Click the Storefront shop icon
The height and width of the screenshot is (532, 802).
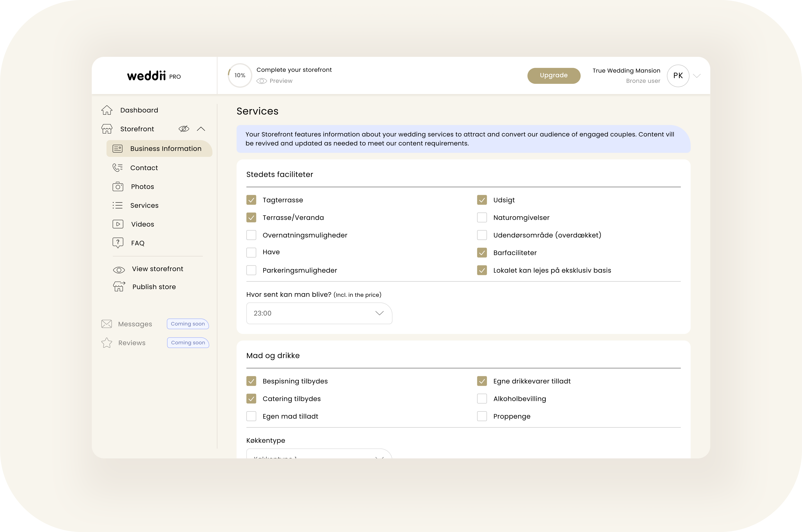tap(107, 129)
